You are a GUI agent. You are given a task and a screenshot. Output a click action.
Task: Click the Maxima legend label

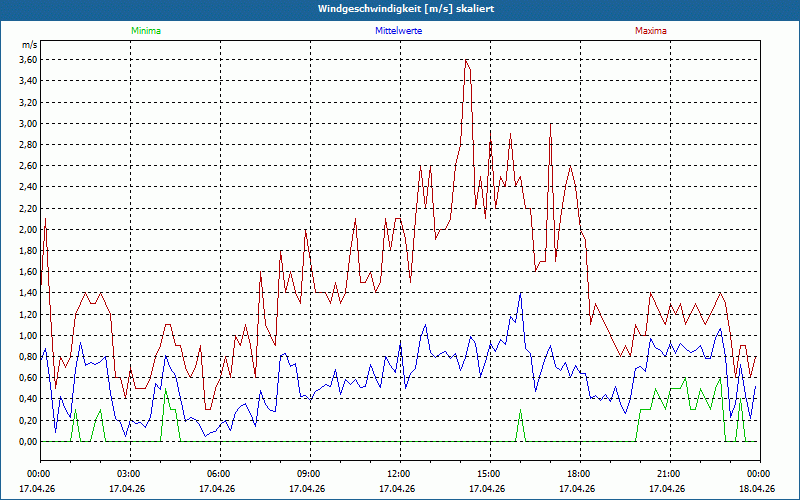pyautogui.click(x=651, y=31)
